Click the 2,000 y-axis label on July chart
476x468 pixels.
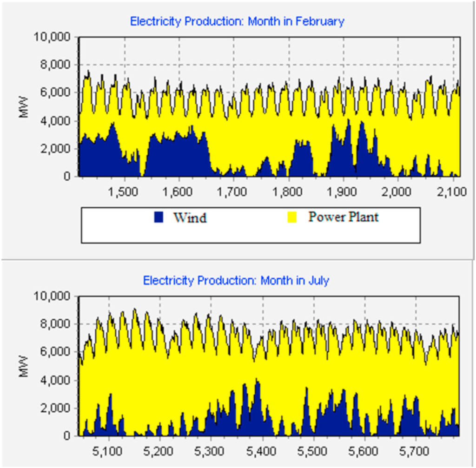tap(55, 409)
